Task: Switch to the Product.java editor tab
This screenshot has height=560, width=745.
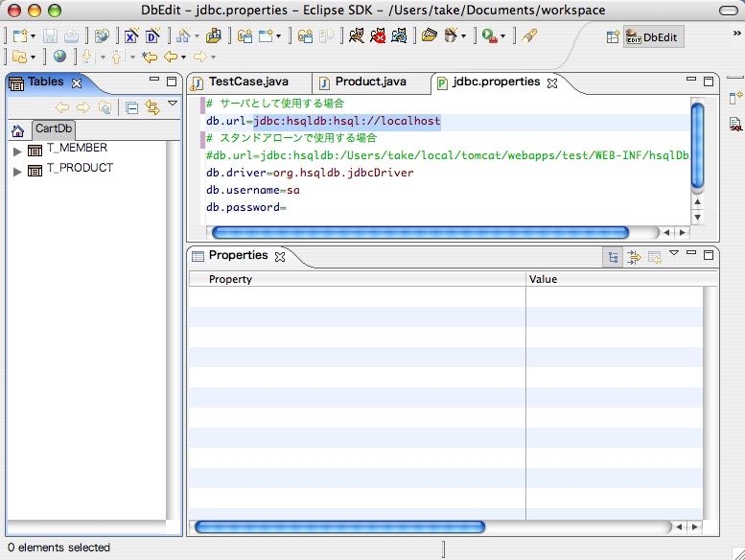Action: point(369,82)
